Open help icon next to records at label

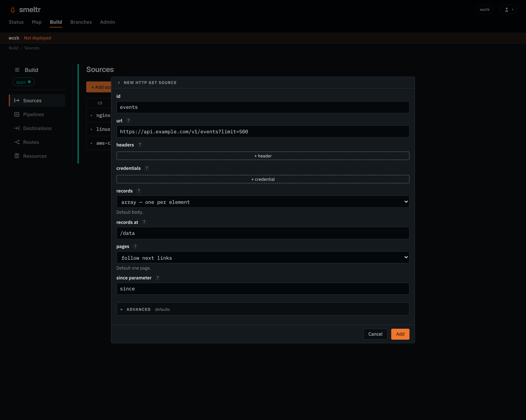(144, 222)
